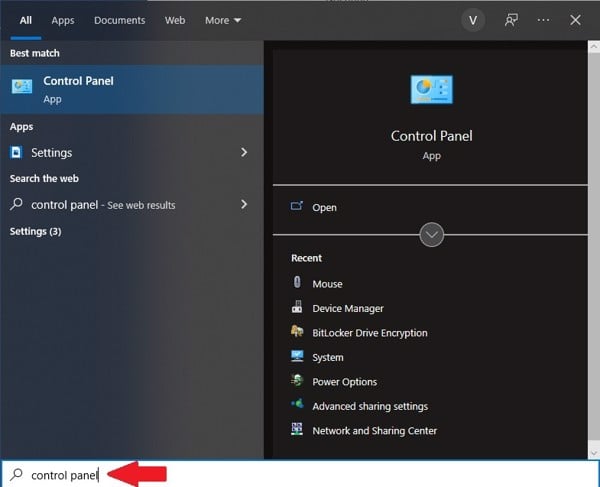
Task: Click in the search input field
Action: (300, 474)
